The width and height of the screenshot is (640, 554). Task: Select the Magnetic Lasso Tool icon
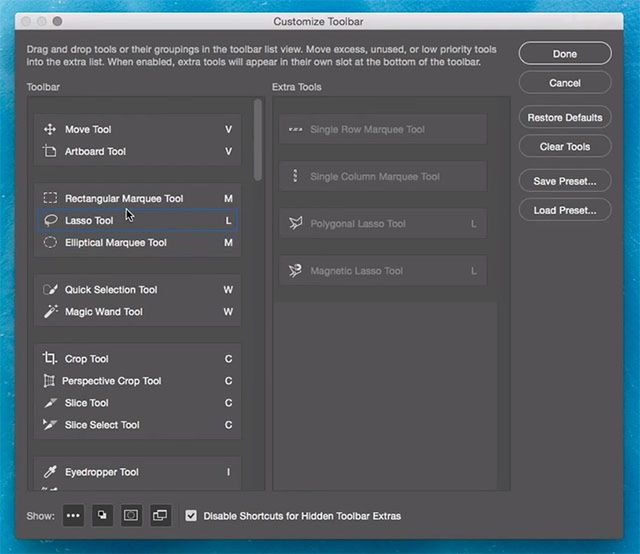point(296,270)
